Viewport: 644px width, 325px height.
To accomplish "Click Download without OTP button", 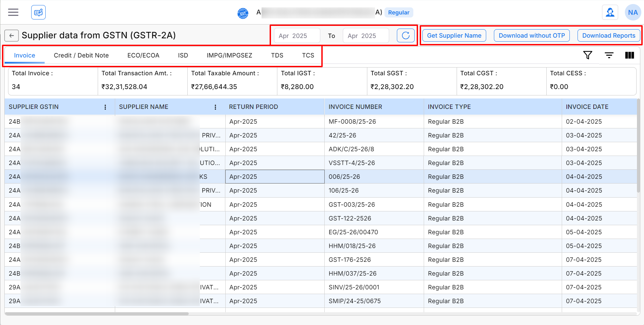I will coord(532,36).
